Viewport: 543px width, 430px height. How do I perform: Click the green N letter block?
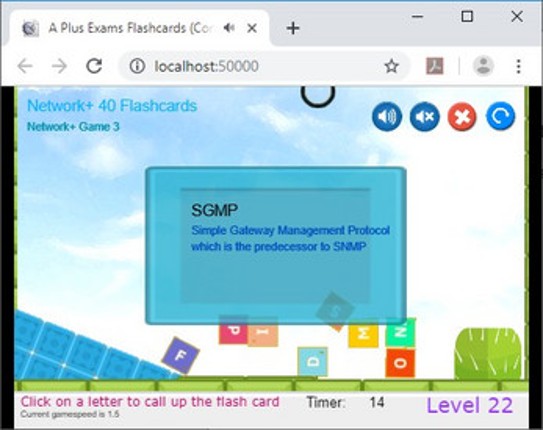click(x=400, y=332)
